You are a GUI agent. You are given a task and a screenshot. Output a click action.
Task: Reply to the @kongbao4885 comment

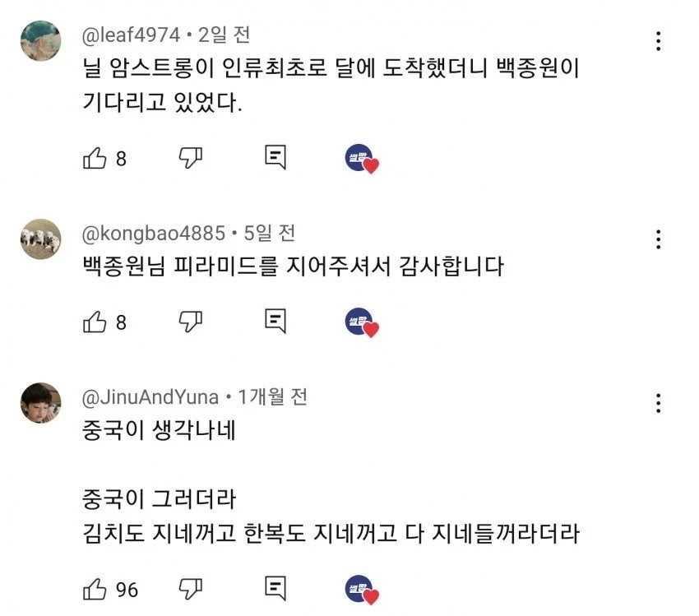click(x=275, y=321)
